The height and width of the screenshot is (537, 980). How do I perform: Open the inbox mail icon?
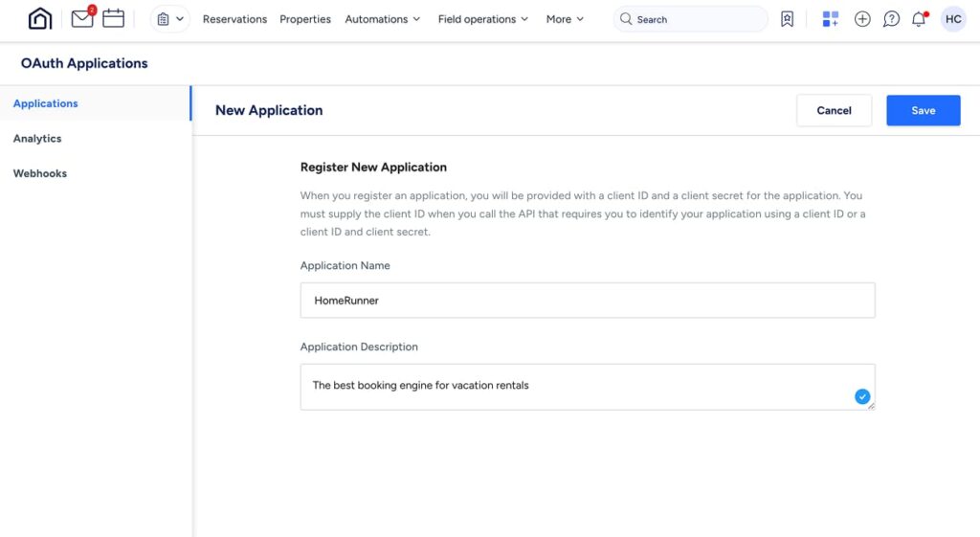coord(82,17)
